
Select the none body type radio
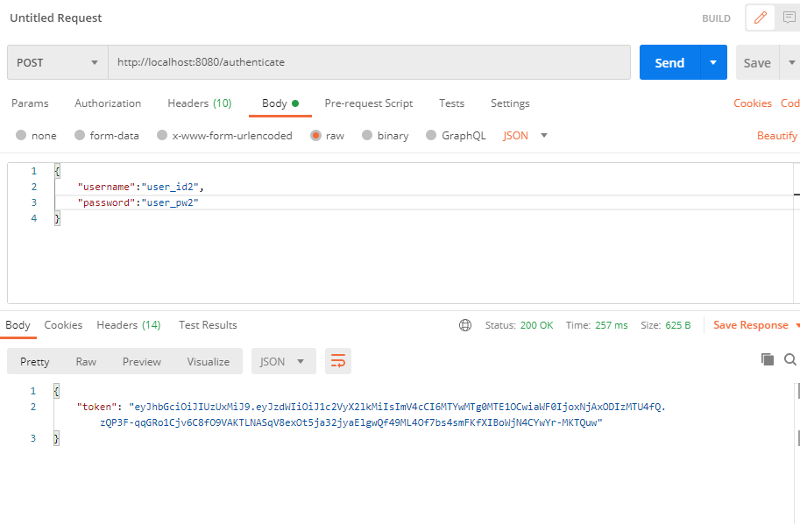(21, 135)
